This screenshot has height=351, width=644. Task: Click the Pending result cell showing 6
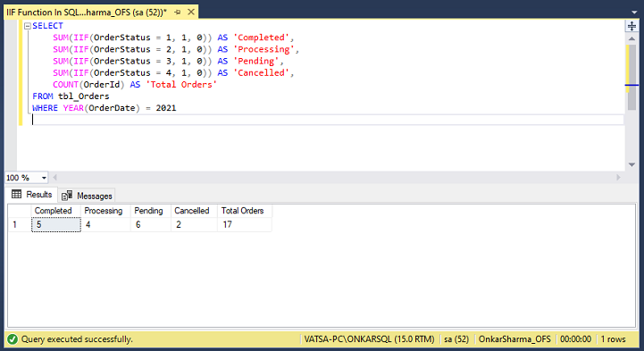coord(150,224)
